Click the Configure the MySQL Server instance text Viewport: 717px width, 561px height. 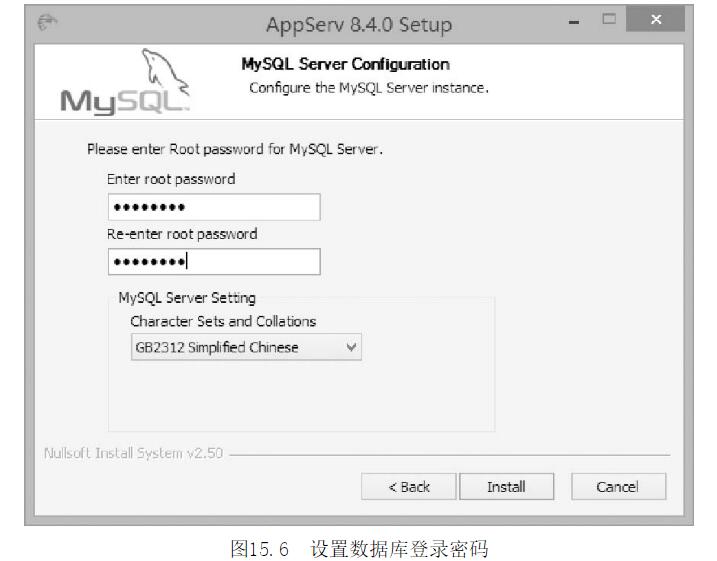(x=369, y=88)
